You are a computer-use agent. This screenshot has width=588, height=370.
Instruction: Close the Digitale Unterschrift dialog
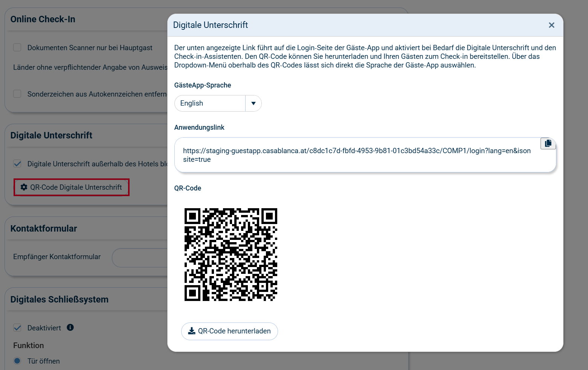tap(551, 25)
